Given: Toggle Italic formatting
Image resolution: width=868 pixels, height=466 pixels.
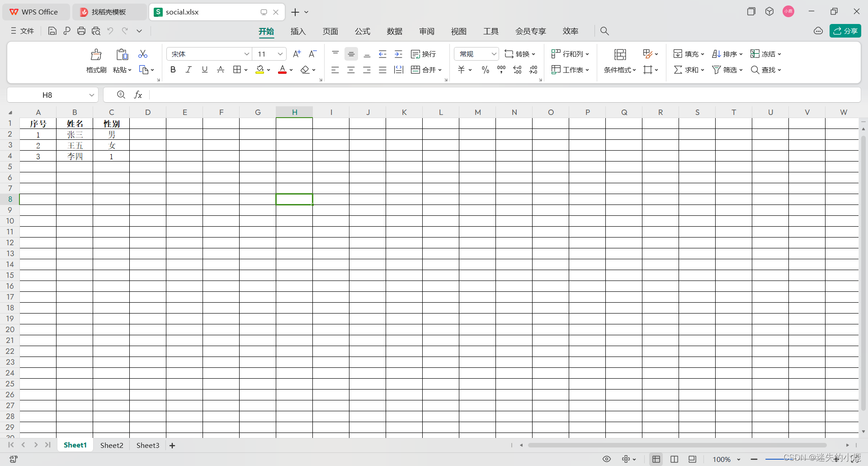Looking at the screenshot, I should [x=189, y=70].
